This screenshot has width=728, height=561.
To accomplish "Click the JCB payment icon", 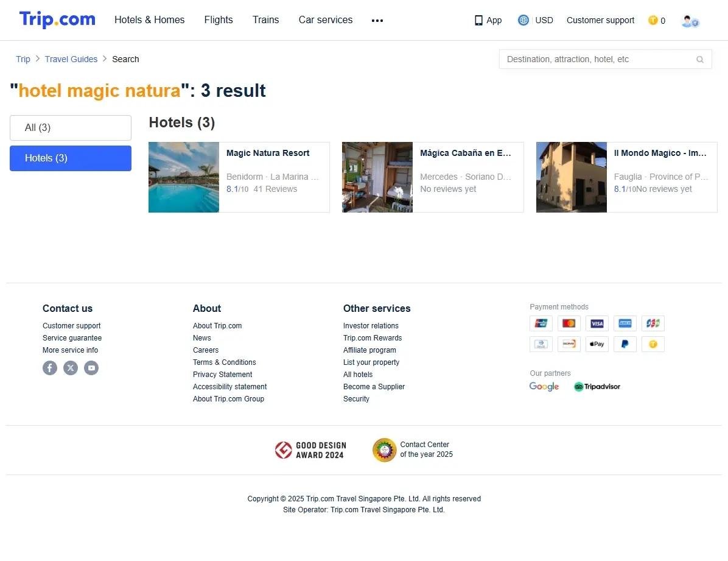I will (x=653, y=323).
